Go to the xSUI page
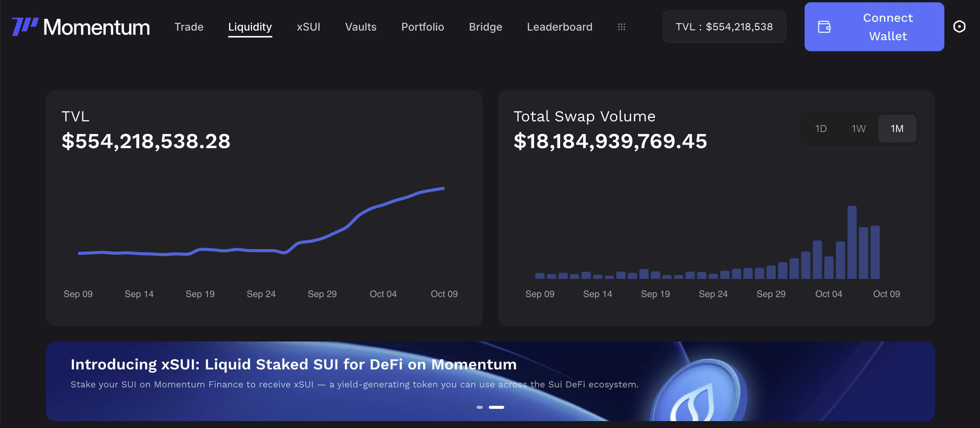980x428 pixels. [x=308, y=27]
